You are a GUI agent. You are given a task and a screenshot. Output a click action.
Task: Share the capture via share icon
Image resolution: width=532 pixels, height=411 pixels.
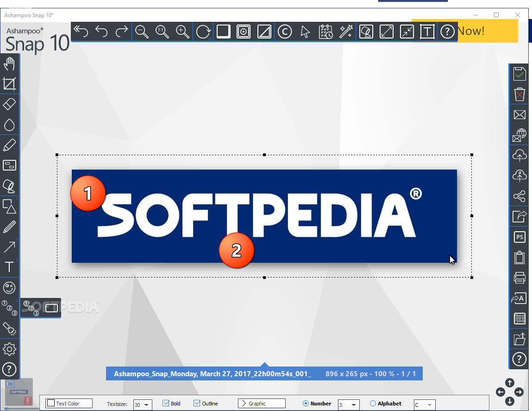point(519,196)
